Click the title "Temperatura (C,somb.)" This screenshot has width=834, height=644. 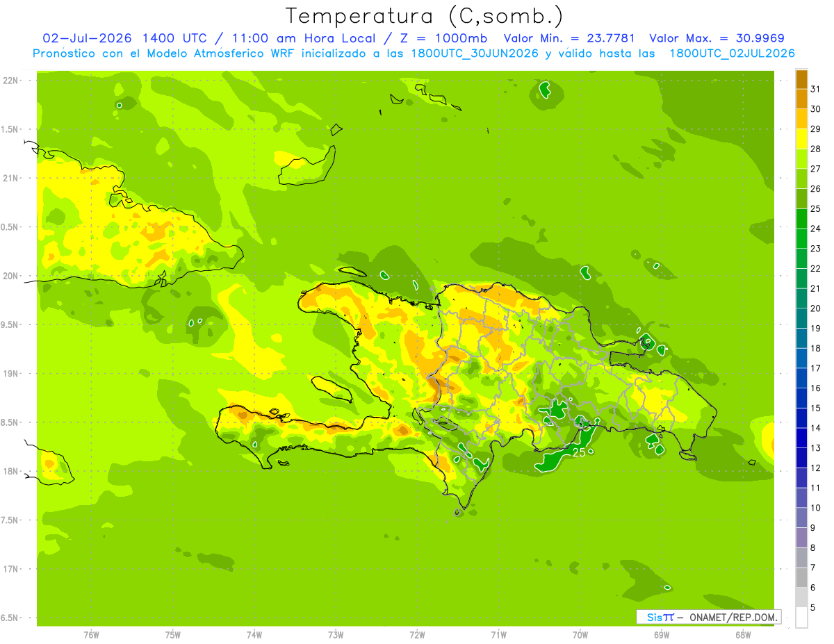[425, 17]
